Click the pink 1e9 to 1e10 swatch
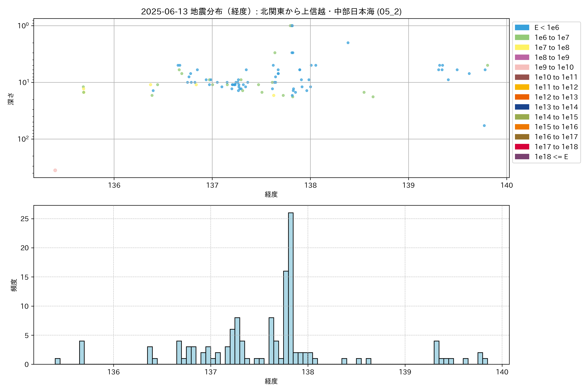 click(x=522, y=67)
